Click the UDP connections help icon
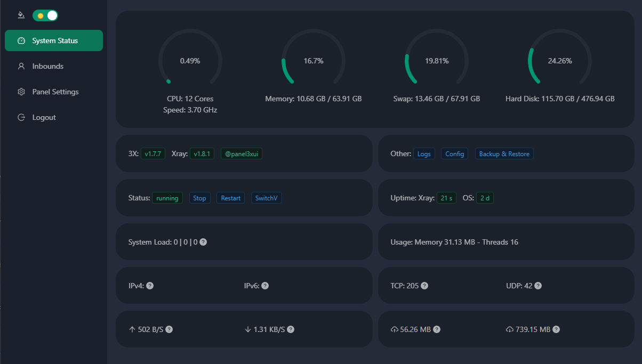The width and height of the screenshot is (642, 364). [538, 286]
